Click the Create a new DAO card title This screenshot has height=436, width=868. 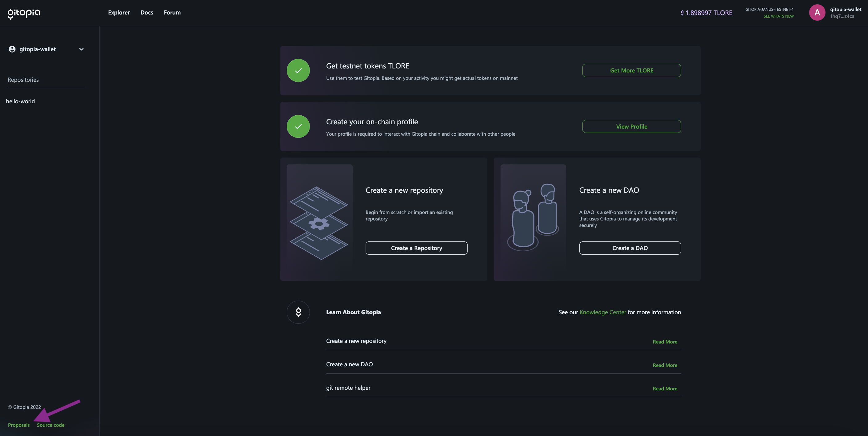[x=609, y=190]
